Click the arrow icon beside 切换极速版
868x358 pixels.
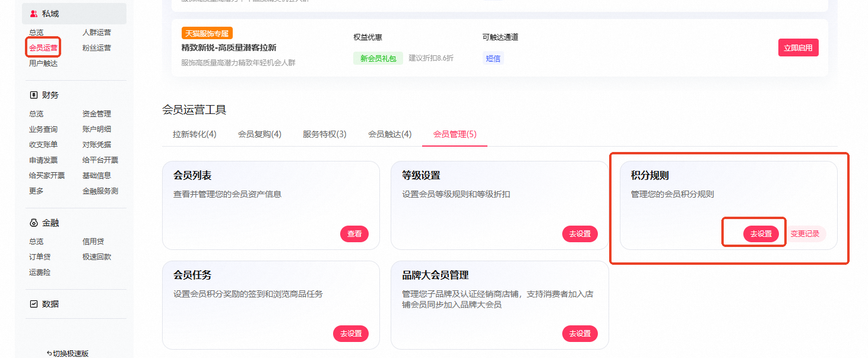tap(49, 353)
